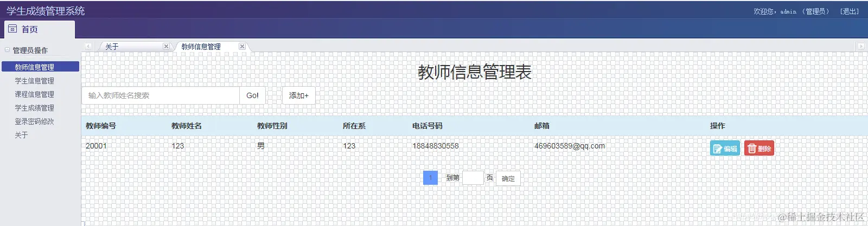Screen dimensions: 868x226
Task: Open 课程信息管理 in the sidebar
Action: point(34,94)
